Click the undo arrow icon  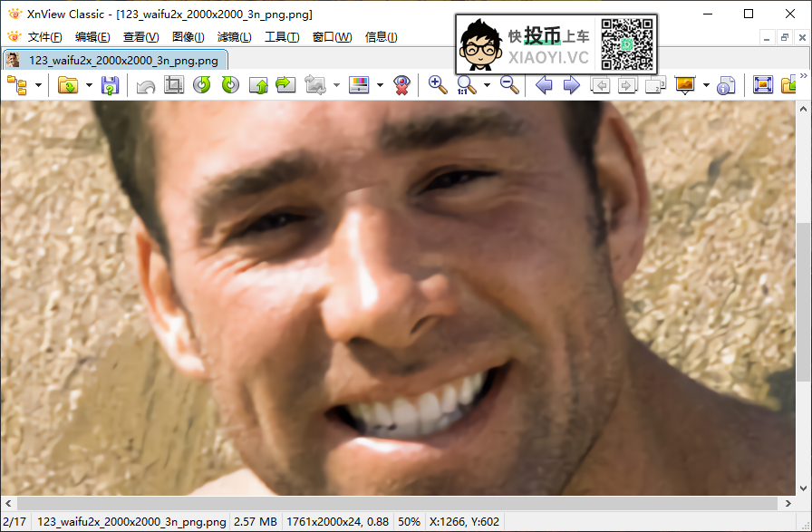[146, 86]
